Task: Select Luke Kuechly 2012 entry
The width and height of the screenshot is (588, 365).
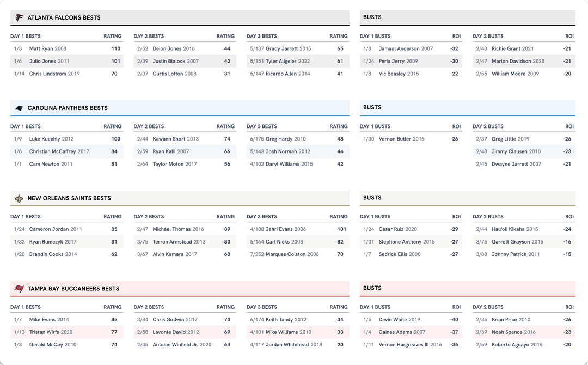Action: click(x=50, y=139)
